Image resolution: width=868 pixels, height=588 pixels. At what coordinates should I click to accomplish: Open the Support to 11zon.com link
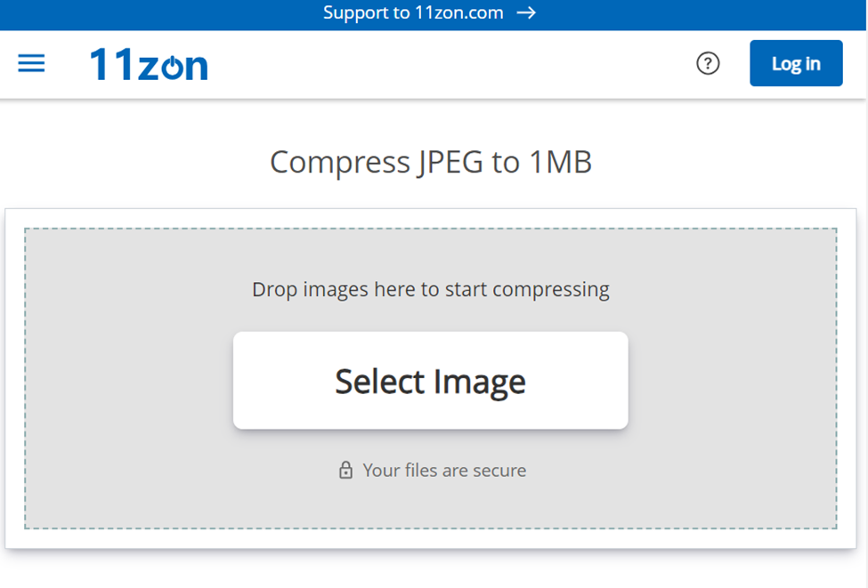point(413,13)
